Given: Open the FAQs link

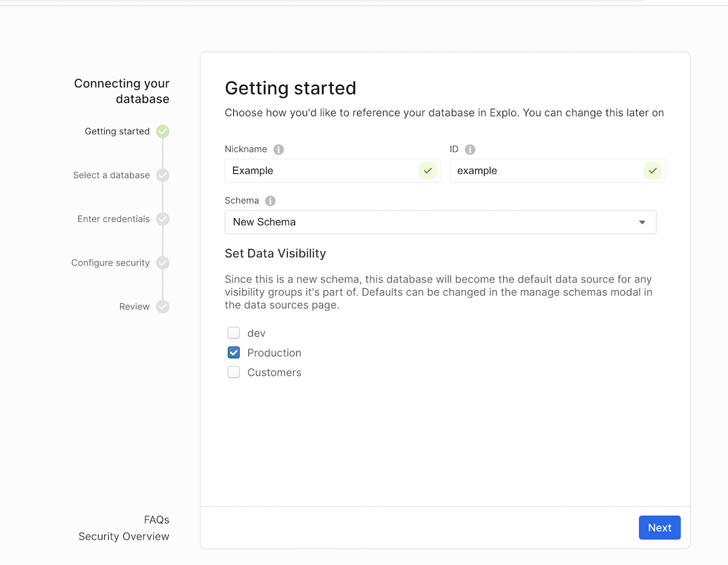Looking at the screenshot, I should [156, 519].
